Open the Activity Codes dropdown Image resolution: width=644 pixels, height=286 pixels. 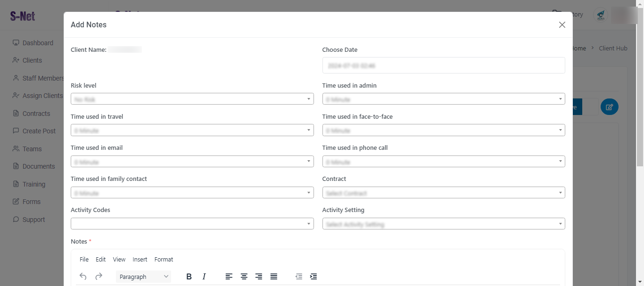(x=192, y=224)
